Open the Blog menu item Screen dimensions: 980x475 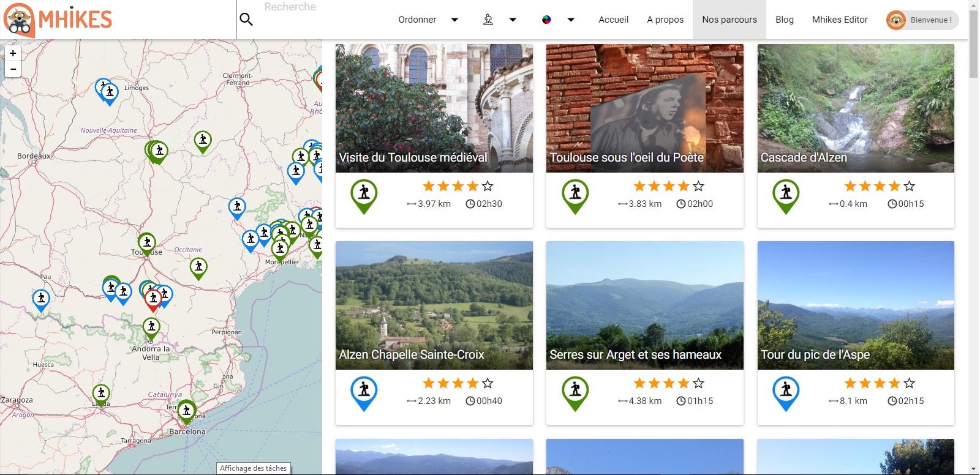click(x=784, y=20)
